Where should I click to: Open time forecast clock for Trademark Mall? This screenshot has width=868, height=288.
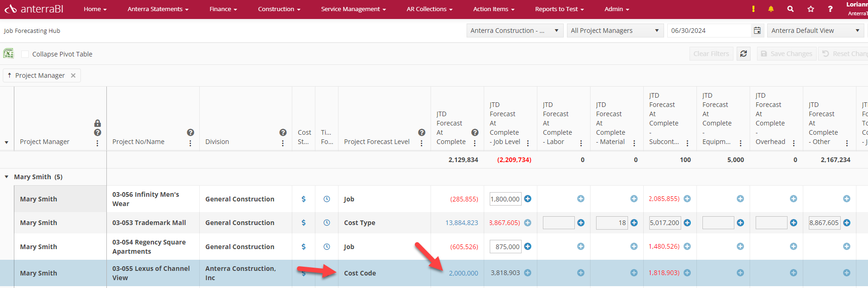click(326, 223)
